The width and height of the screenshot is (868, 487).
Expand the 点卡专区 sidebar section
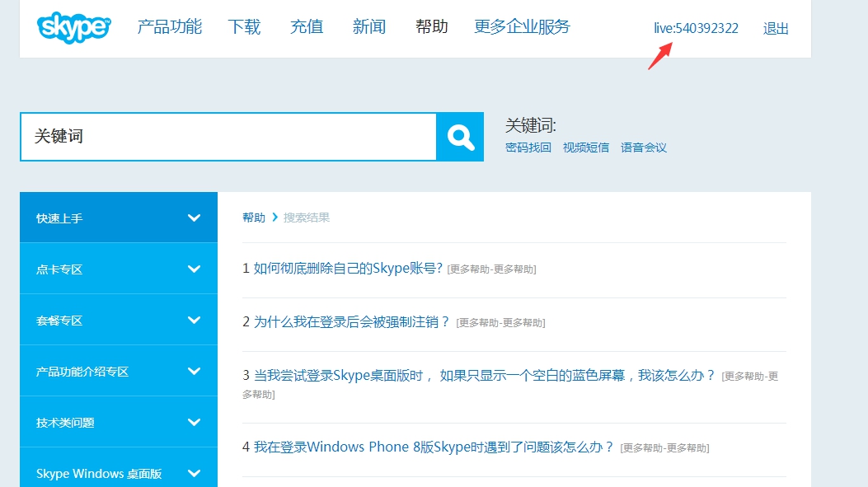pyautogui.click(x=118, y=269)
